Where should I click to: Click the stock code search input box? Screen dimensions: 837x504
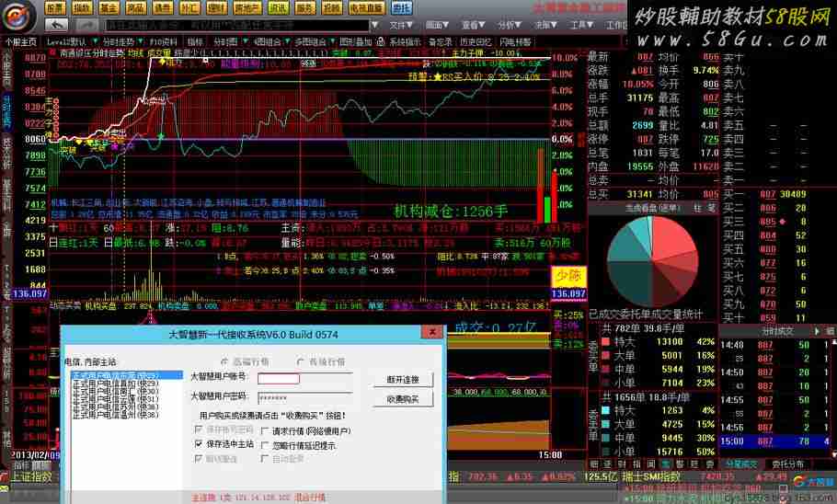236,25
